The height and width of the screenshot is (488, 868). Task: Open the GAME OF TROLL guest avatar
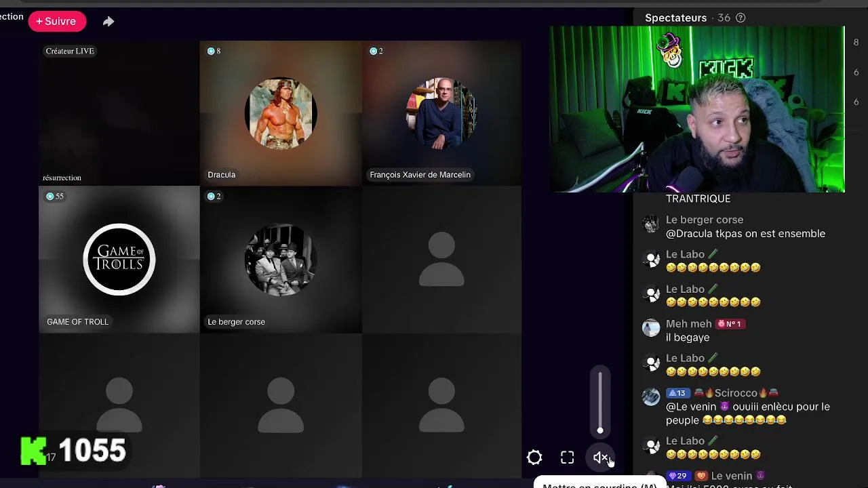(x=119, y=259)
